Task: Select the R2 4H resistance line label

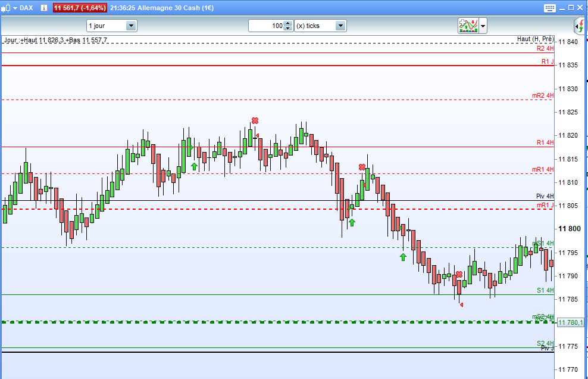Action: 545,48
